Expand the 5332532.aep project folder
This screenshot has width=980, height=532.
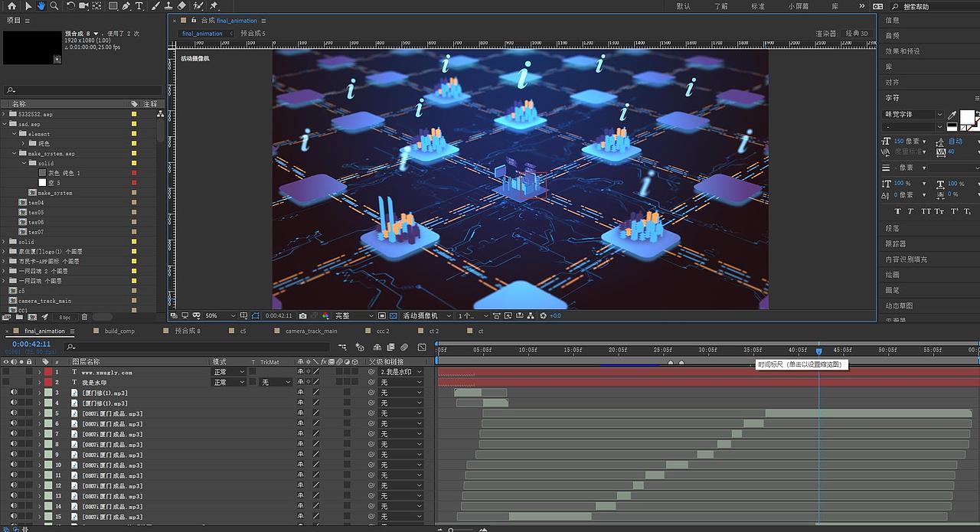[5, 114]
